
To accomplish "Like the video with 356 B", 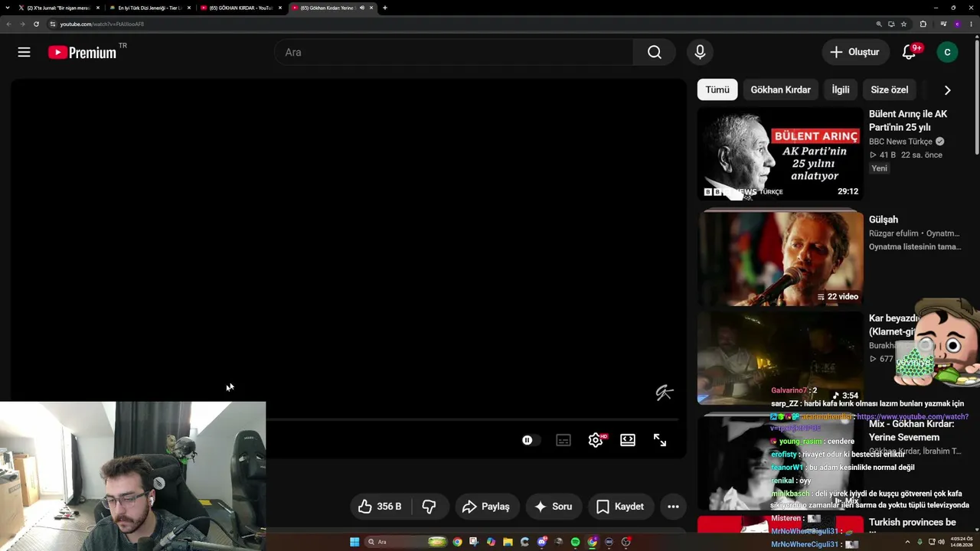I will 381,507.
